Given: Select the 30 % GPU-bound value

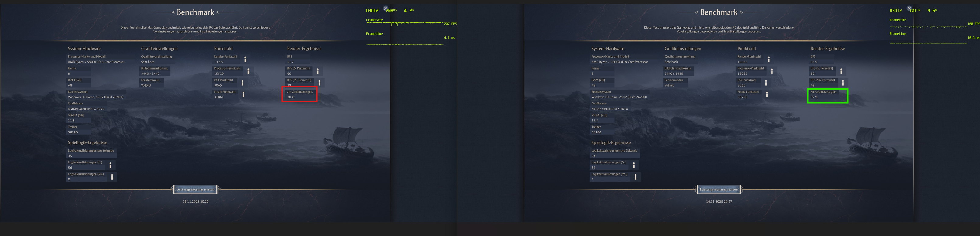Looking at the screenshot, I should (291, 97).
